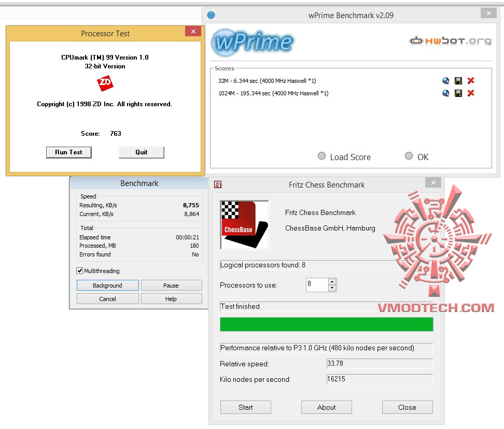Click the Logical processors found: 8 text
The height and width of the screenshot is (429, 504).
coord(263,265)
